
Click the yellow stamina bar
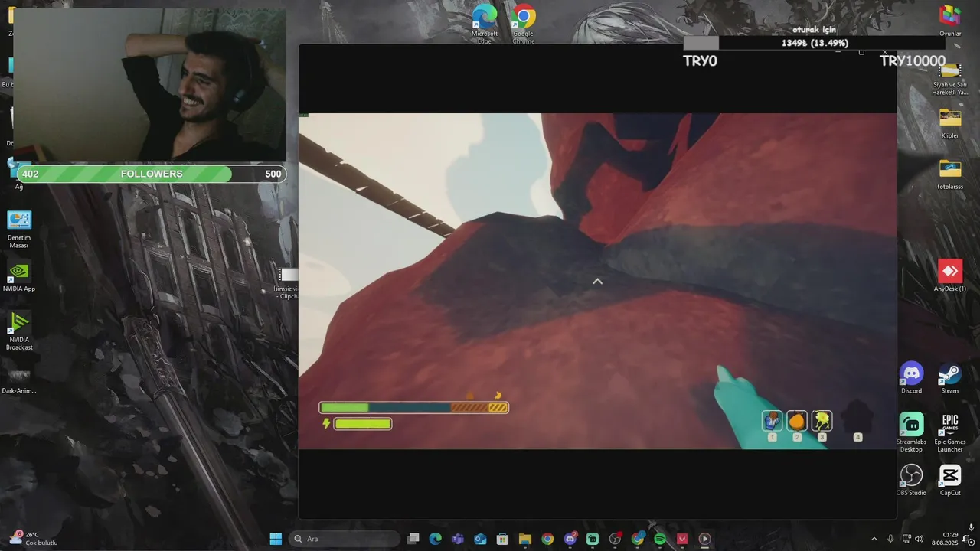tap(362, 423)
